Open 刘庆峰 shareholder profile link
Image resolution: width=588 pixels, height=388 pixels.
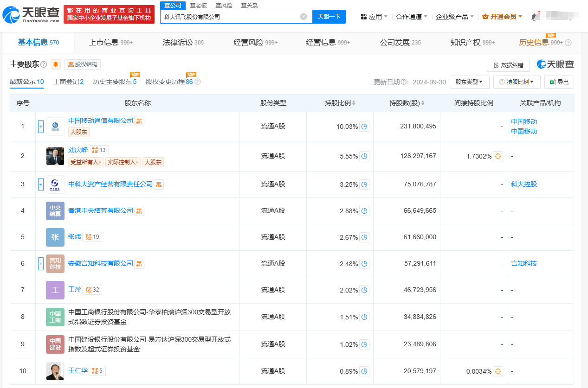point(78,150)
